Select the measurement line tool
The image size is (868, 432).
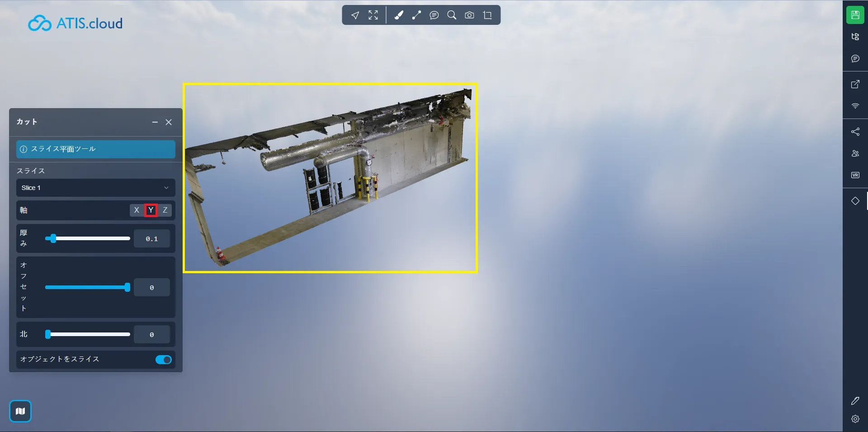(x=416, y=15)
